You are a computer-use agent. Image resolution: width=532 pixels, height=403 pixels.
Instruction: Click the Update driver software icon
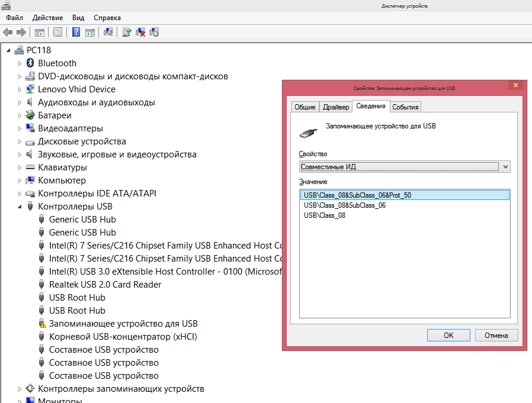point(127,32)
